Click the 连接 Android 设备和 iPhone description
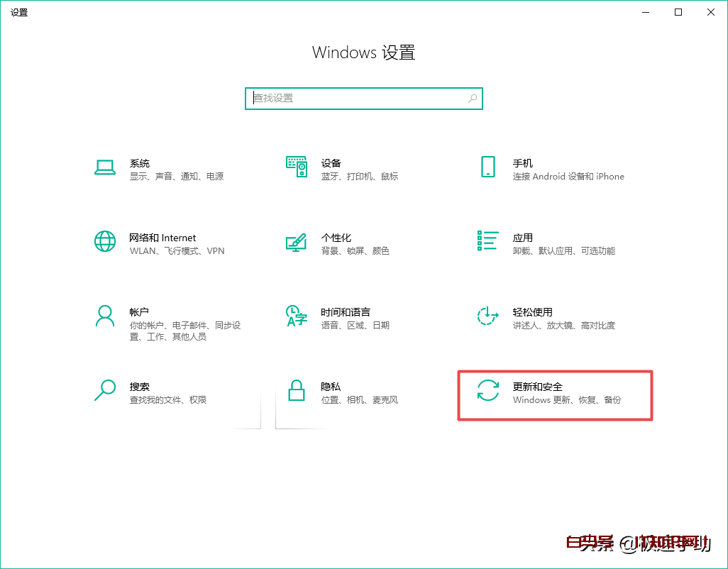Screen dimensions: 728x569 568,177
